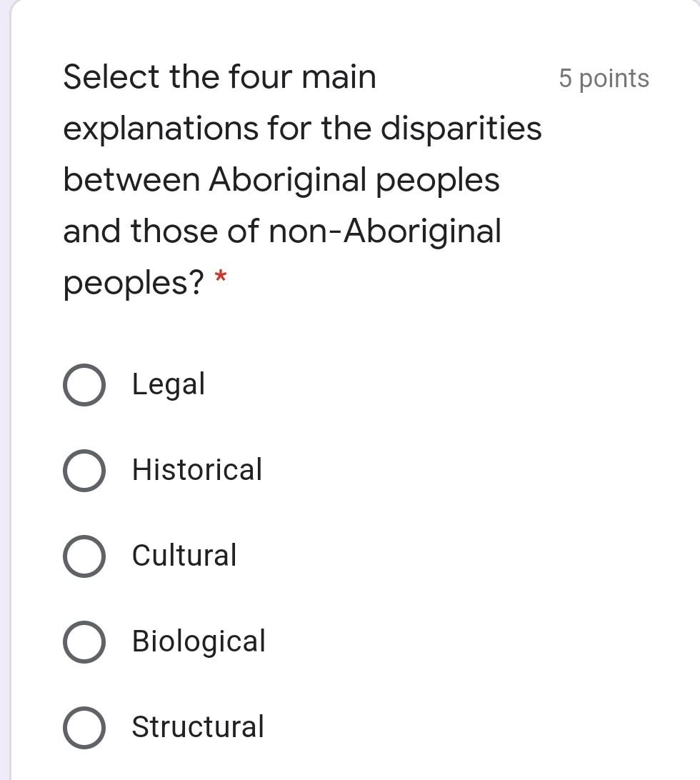Click the circle beside Structural

click(84, 727)
